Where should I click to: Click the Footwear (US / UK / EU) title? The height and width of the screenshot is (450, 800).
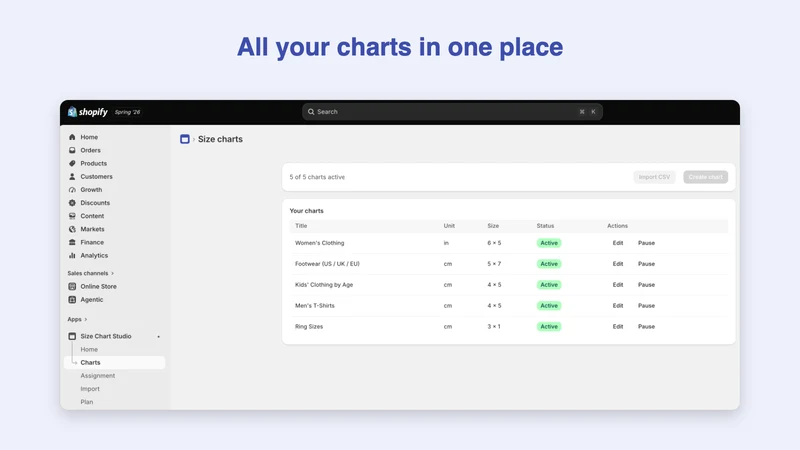(x=327, y=264)
